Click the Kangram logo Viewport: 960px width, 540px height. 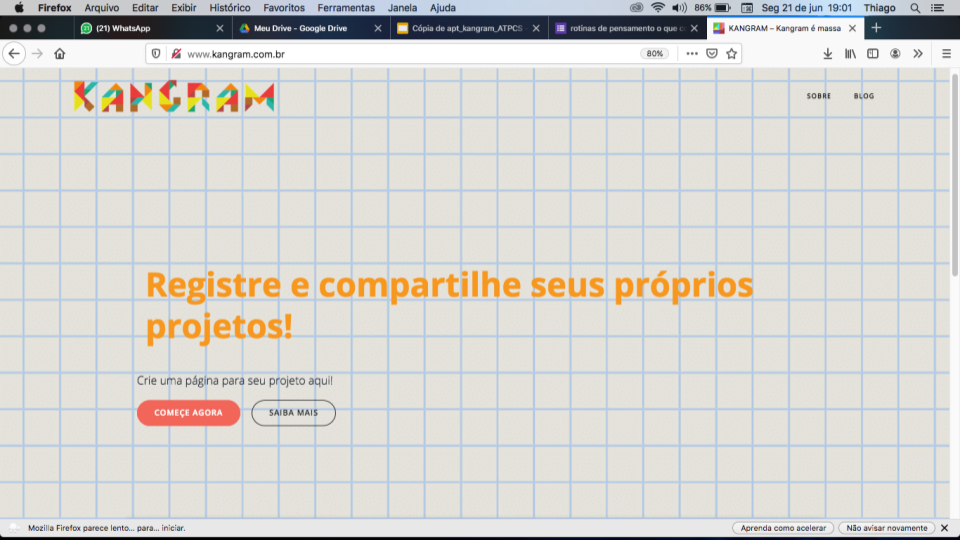[x=174, y=96]
